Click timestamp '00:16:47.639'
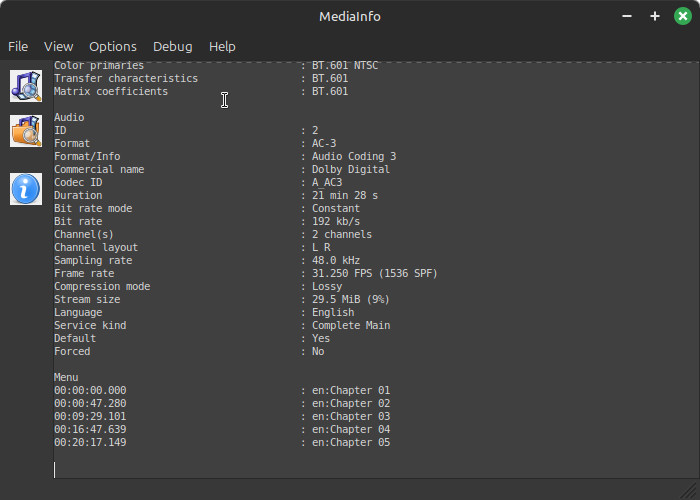 pyautogui.click(x=90, y=429)
